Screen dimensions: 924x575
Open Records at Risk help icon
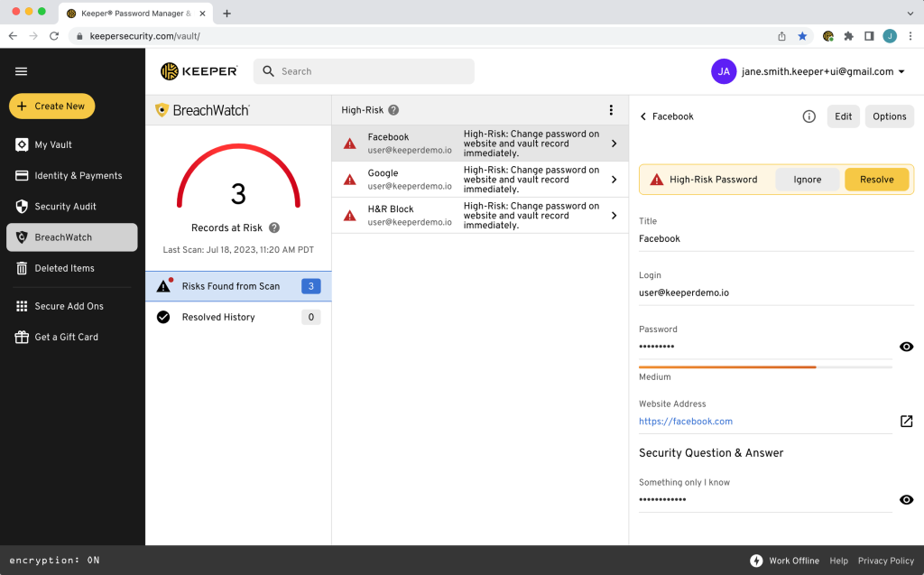[x=274, y=227]
